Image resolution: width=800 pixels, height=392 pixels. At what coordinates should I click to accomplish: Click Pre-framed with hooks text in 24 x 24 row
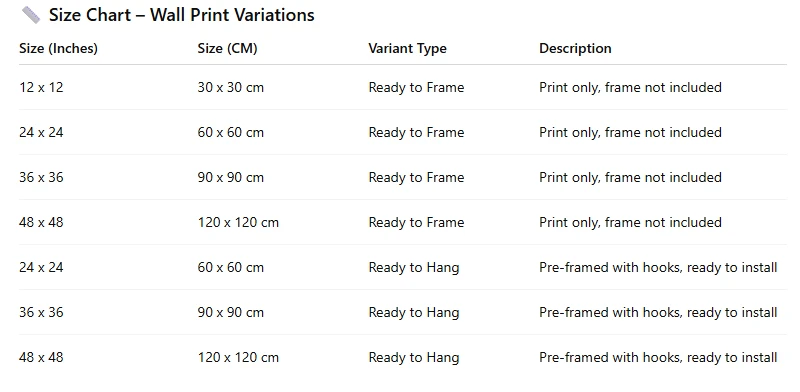point(658,267)
